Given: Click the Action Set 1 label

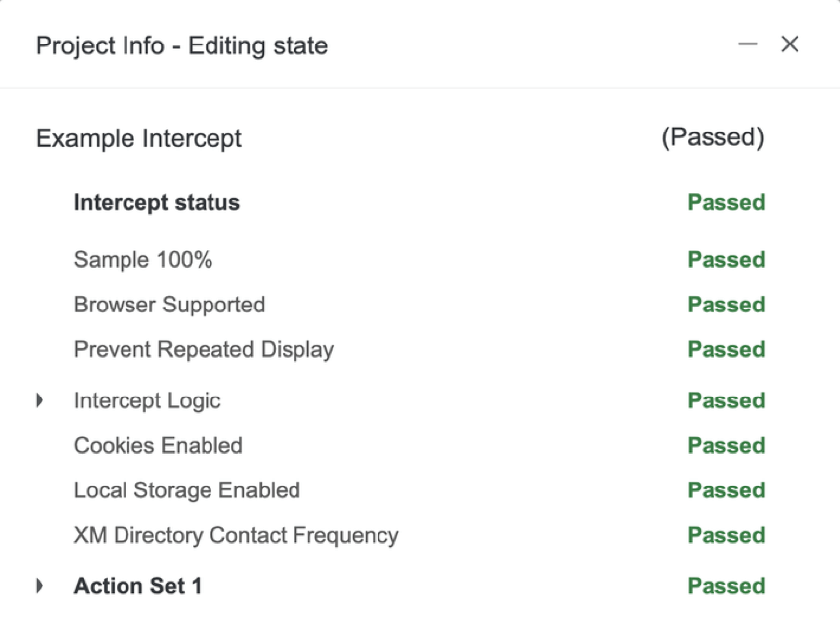Looking at the screenshot, I should pyautogui.click(x=137, y=586).
